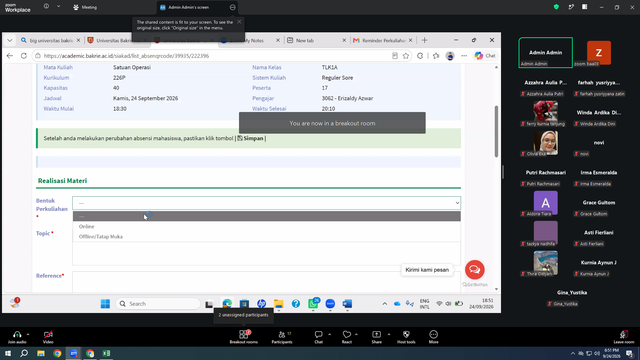640x360 pixels.
Task: Open browser settings three-dots menu
Action: coord(464,56)
